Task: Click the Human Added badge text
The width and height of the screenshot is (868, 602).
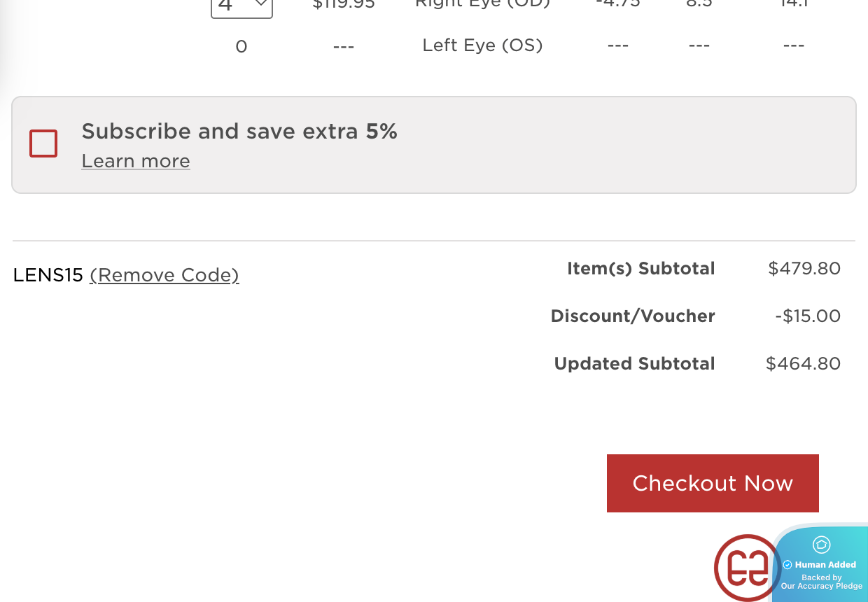Action: tap(825, 565)
